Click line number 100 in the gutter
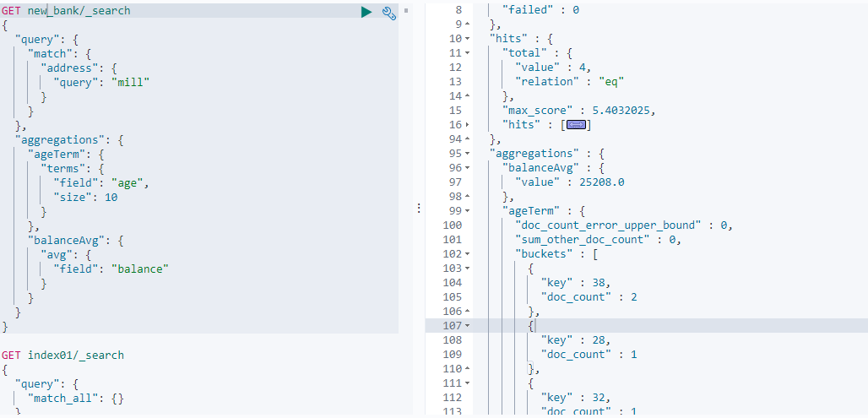This screenshot has height=418, width=868. tap(453, 225)
